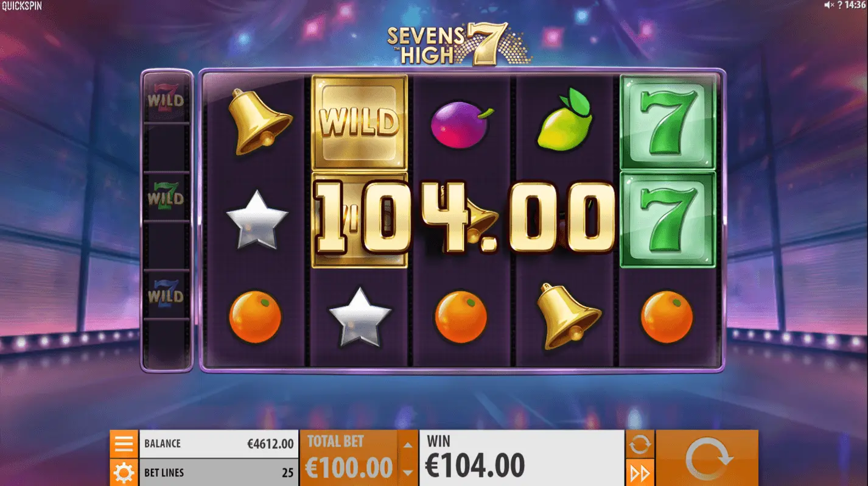Click the red 7 Wild meter
This screenshot has width=868, height=486.
coord(166,99)
